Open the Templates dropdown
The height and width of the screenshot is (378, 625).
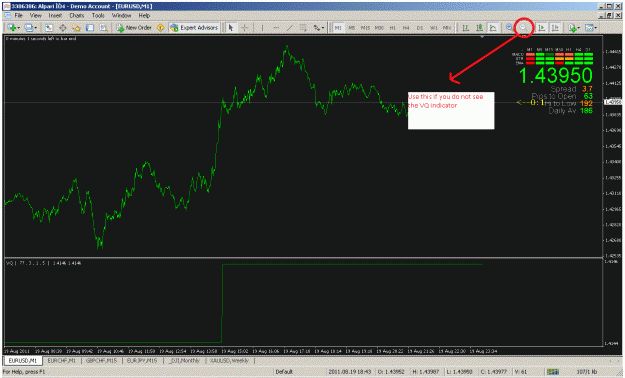click(x=591, y=28)
